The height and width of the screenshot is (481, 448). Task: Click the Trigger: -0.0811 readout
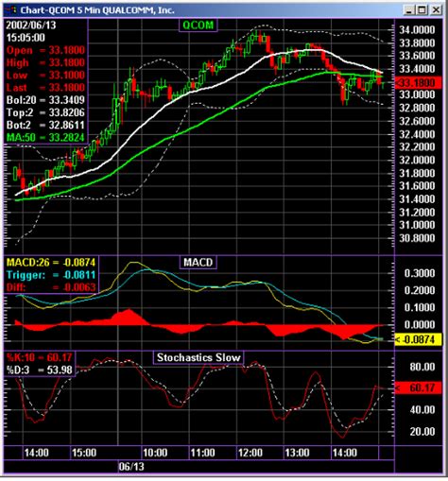click(x=51, y=275)
